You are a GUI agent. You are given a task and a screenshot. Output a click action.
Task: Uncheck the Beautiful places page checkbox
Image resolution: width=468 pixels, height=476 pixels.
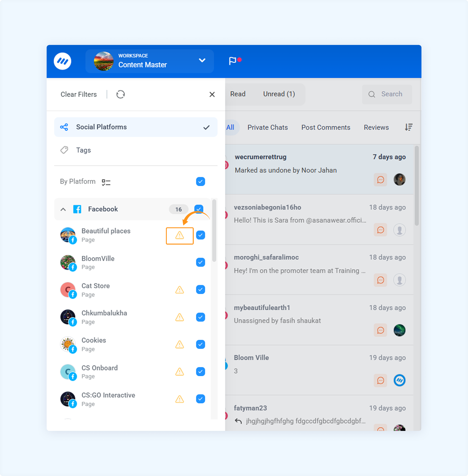pos(201,235)
